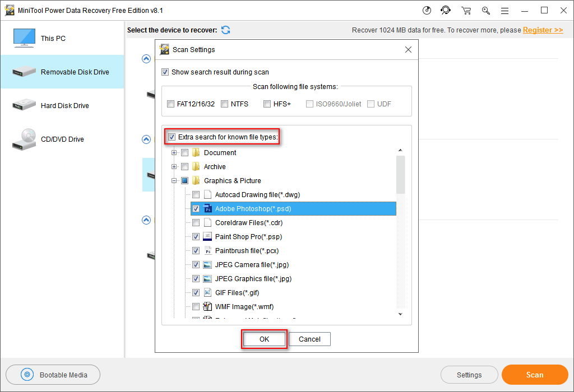Uncheck the JPEG Camera file checkbox

[x=196, y=264]
